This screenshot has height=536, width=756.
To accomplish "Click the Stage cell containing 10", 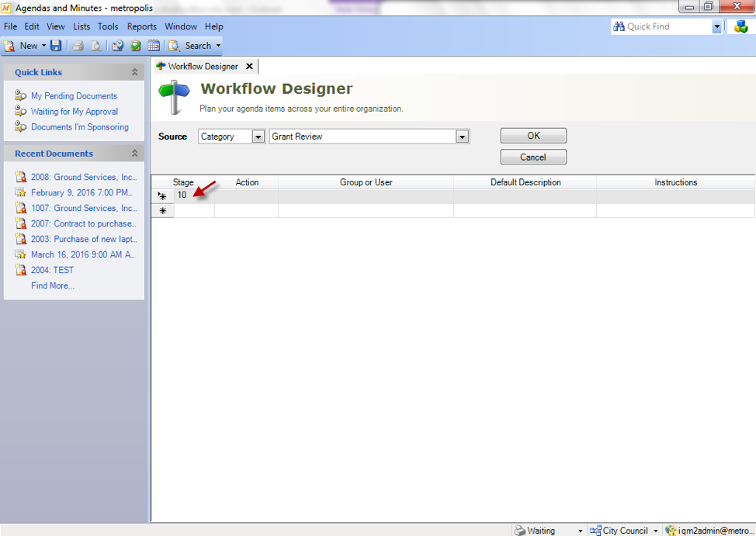I will coord(194,195).
